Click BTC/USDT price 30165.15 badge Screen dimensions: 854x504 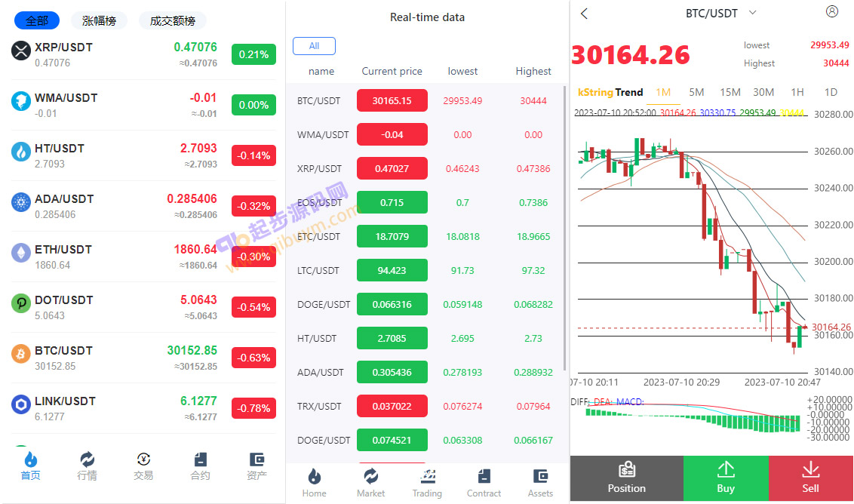click(392, 101)
